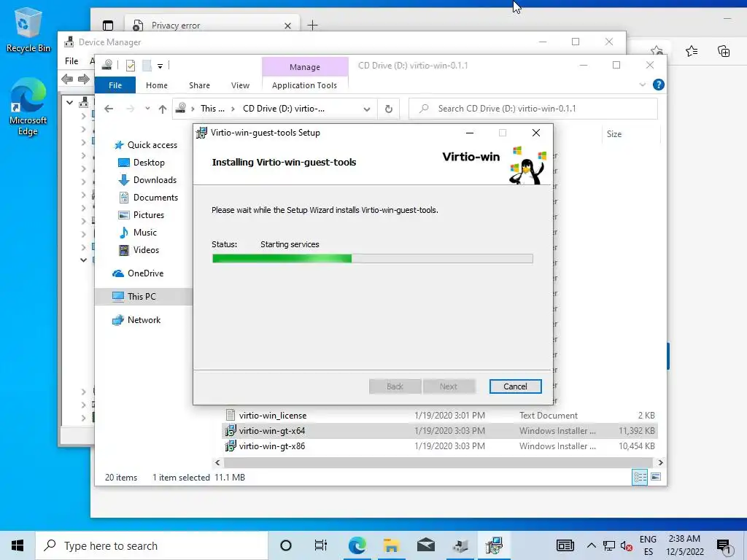Open Edge from the taskbar
The image size is (747, 560).
point(357,545)
